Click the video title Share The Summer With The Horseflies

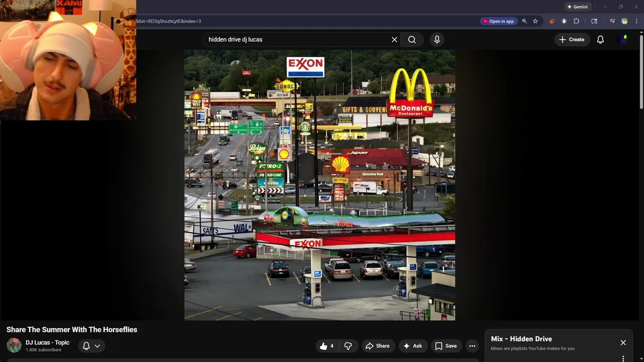pyautogui.click(x=72, y=330)
